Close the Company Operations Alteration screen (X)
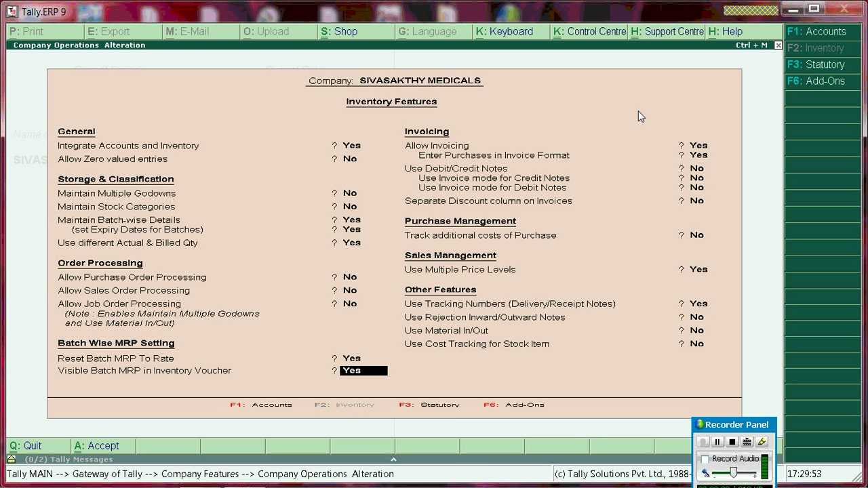The width and height of the screenshot is (868, 488). click(778, 45)
